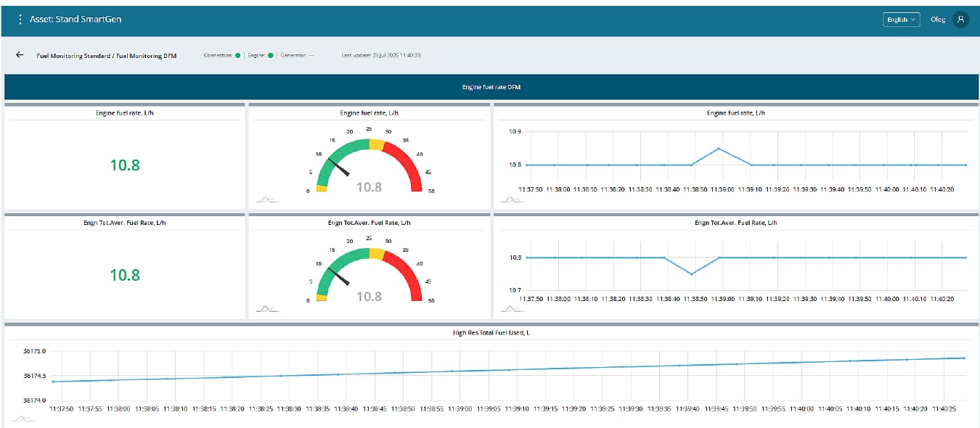Click the Fuel Monitoring Standard breadcrumb

73,56
